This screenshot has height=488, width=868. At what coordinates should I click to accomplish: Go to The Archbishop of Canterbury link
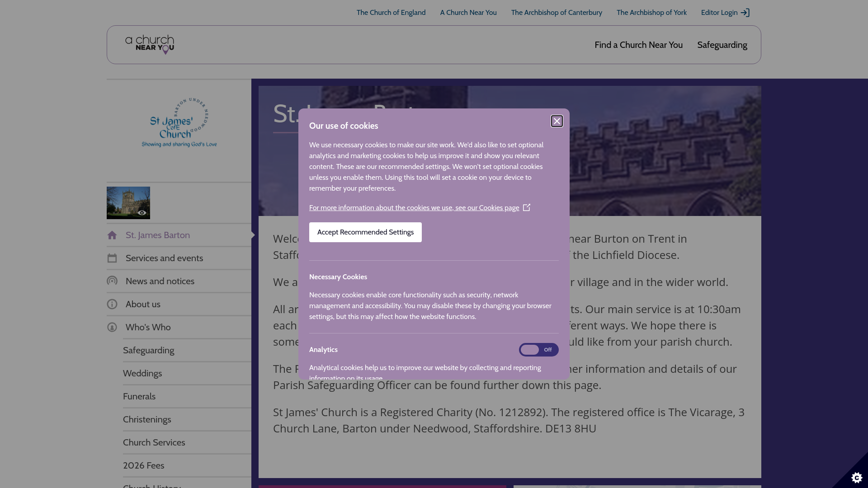tap(557, 13)
